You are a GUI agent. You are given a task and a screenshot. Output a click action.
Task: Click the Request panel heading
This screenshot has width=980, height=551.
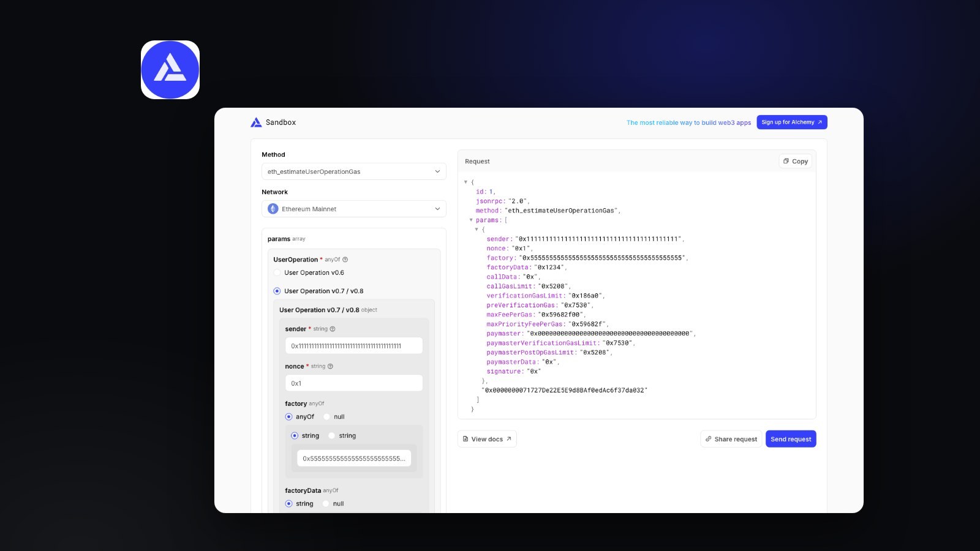click(x=477, y=162)
